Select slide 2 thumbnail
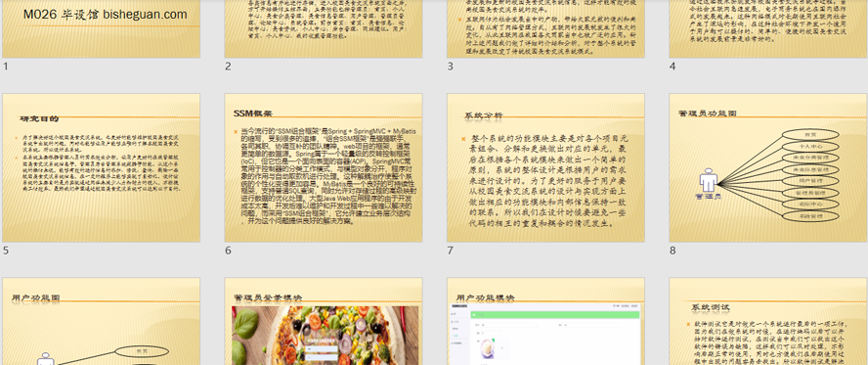 [x=324, y=28]
